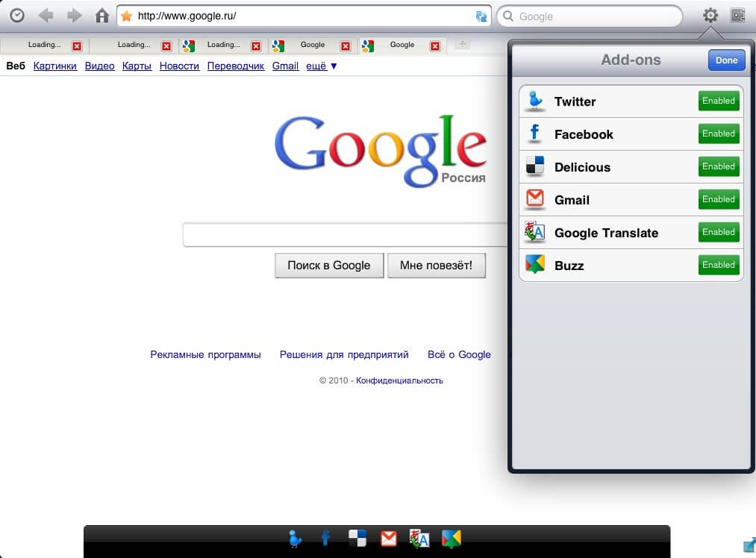
Task: Open the Переводчик link
Action: click(x=236, y=66)
